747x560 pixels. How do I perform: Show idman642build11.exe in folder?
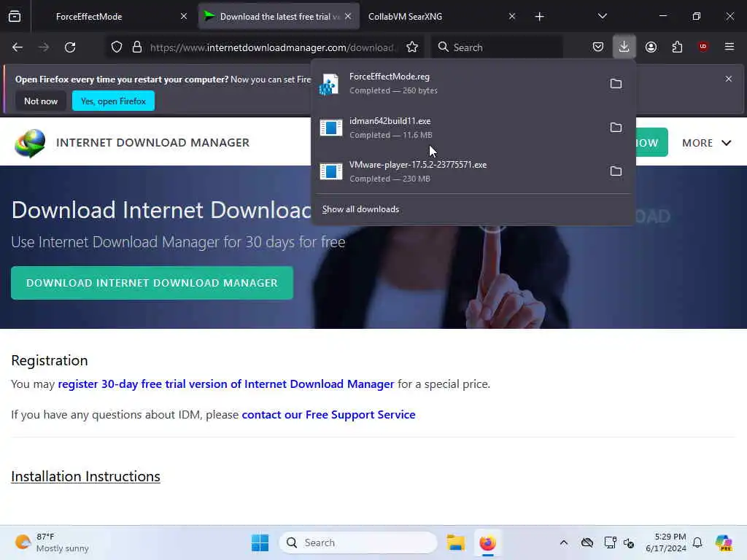616,128
